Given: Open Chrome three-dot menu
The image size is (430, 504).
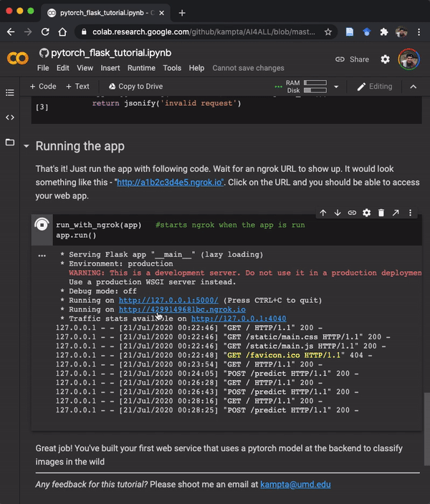Looking at the screenshot, I should pos(419,31).
